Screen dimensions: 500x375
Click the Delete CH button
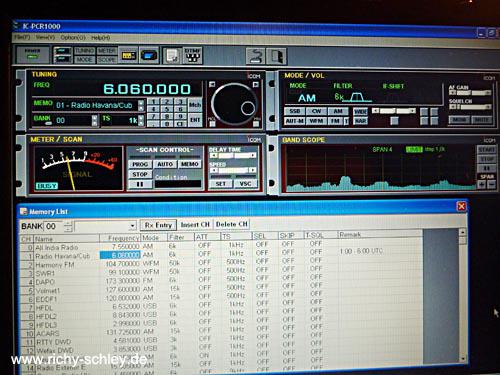[232, 225]
